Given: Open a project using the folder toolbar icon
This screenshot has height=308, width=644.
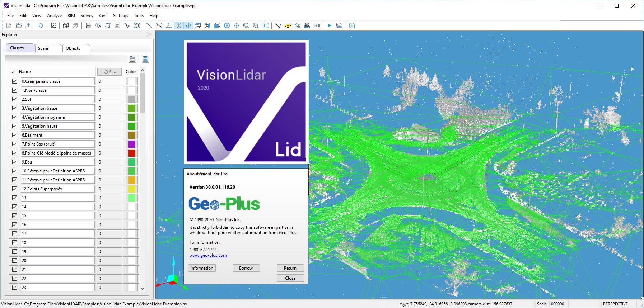Looking at the screenshot, I should coord(19,25).
